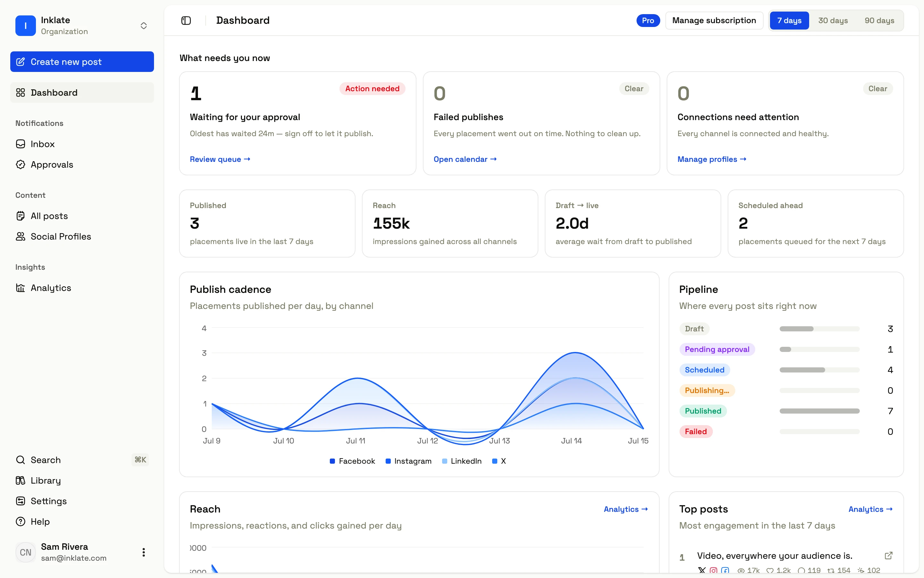Click the ⌘K shortcut badge
Screen dimensions: 924x578
click(x=140, y=460)
